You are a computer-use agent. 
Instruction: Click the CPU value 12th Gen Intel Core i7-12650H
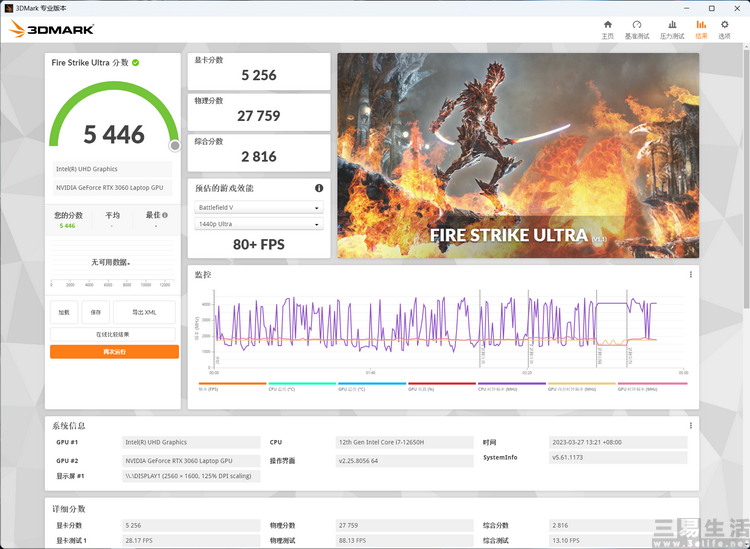pos(405,442)
